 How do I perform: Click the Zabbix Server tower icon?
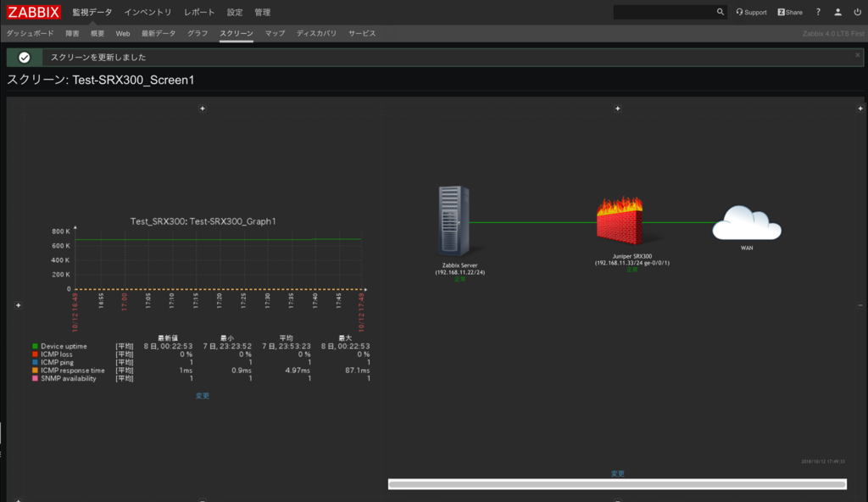[x=454, y=221]
